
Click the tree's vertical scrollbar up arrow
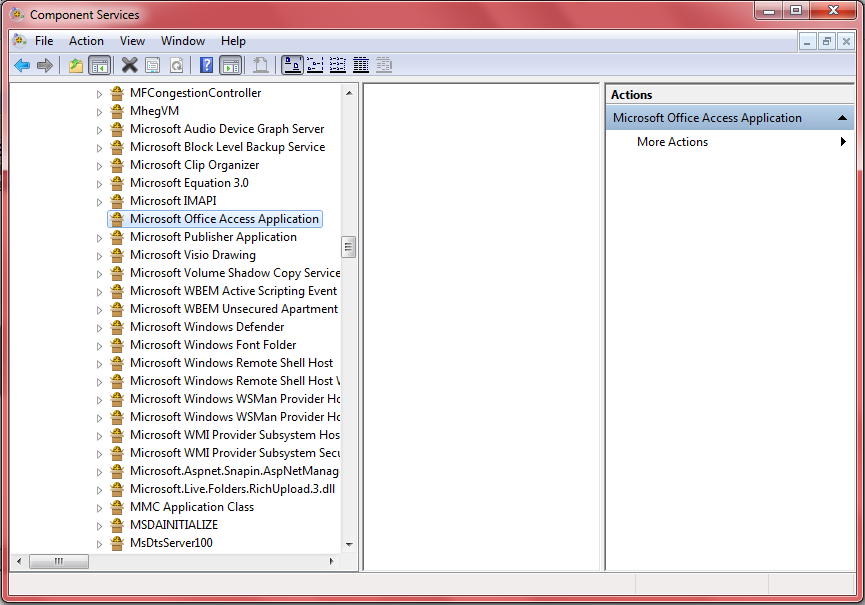point(349,93)
